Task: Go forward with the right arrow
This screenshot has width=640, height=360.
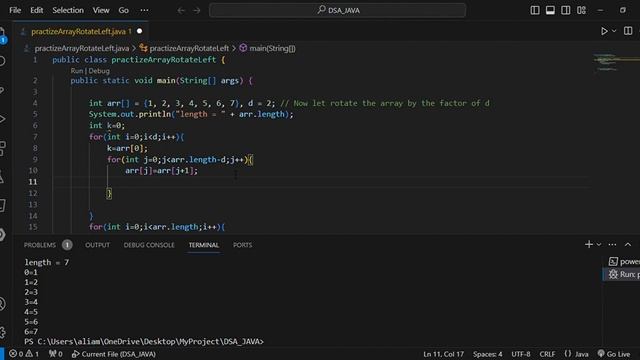Action: point(197,11)
